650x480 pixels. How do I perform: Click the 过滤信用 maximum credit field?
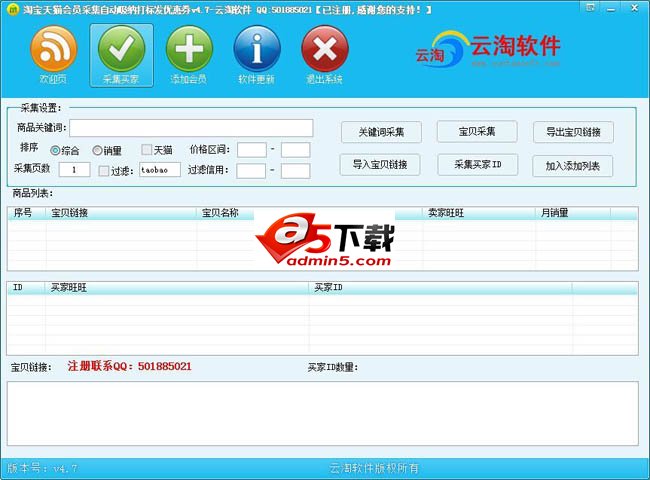coord(296,171)
